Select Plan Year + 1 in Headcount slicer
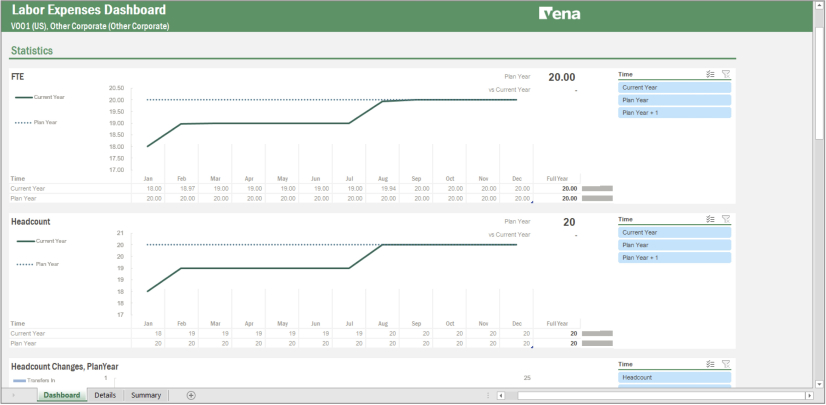 point(674,258)
